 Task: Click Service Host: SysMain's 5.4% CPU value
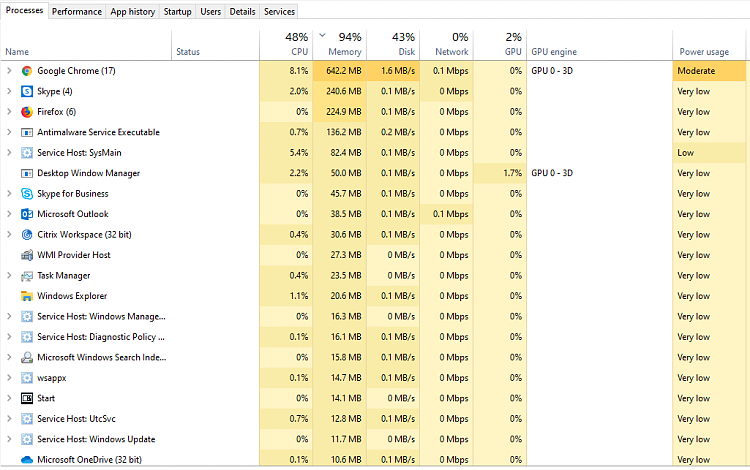[x=298, y=153]
